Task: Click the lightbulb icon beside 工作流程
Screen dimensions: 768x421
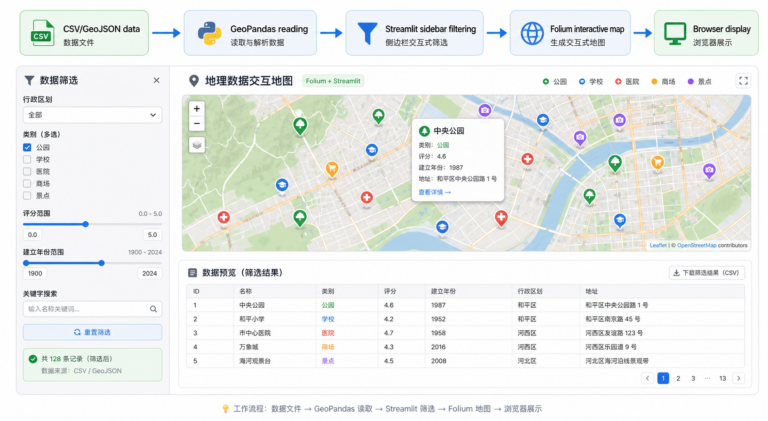Action: (226, 409)
